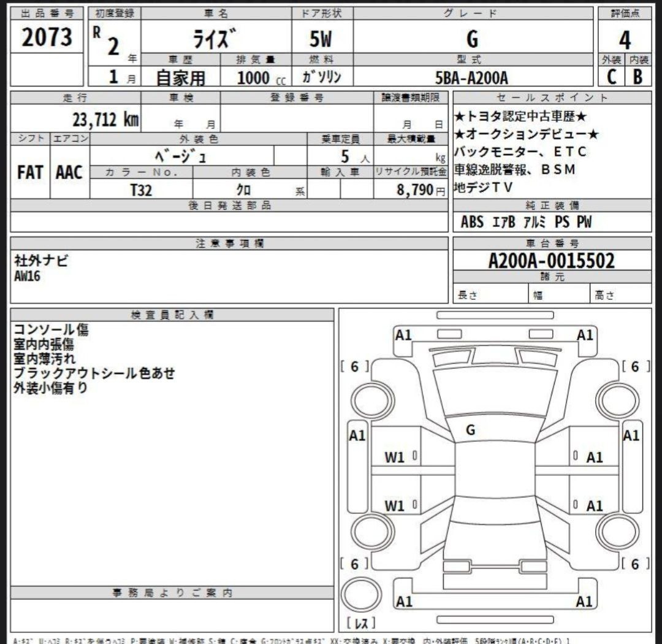
Task: Click the exterior rating C
Action: click(x=611, y=77)
